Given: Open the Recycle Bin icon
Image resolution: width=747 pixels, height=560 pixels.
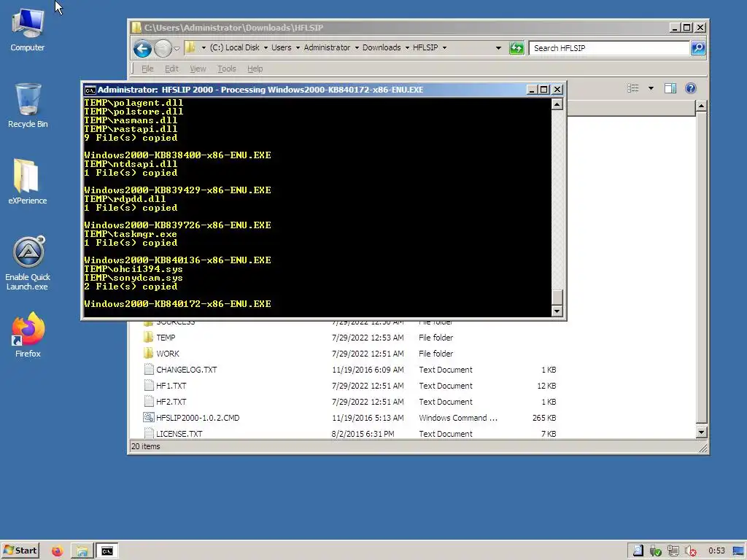Looking at the screenshot, I should point(28,106).
